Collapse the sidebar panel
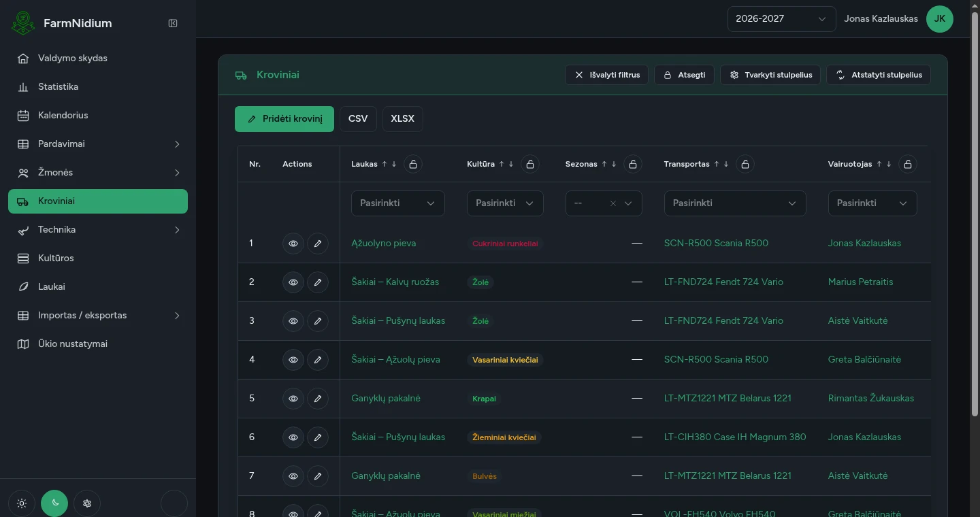 [173, 23]
